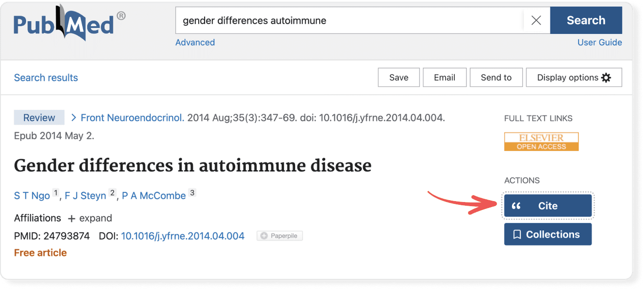This screenshot has height=289, width=644.
Task: Open Display options via the gear icon
Action: pos(605,77)
